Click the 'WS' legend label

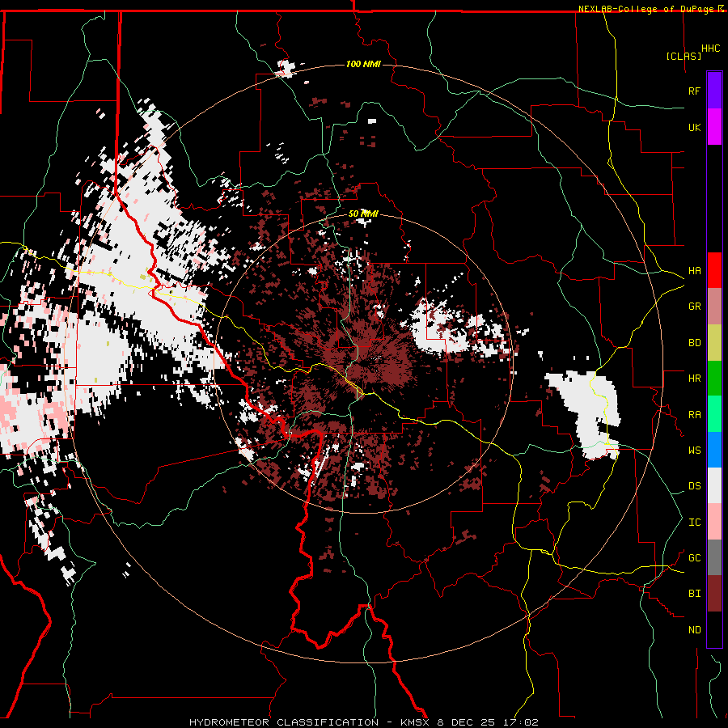point(695,451)
